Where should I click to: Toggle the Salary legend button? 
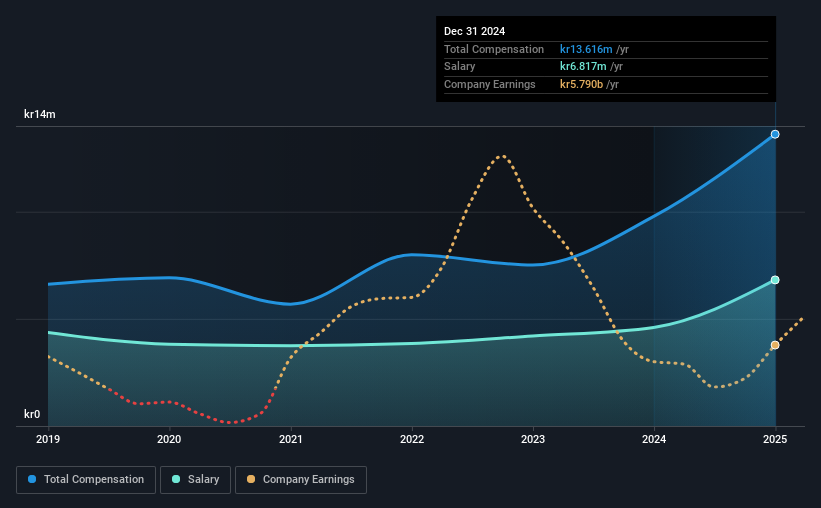click(195, 480)
